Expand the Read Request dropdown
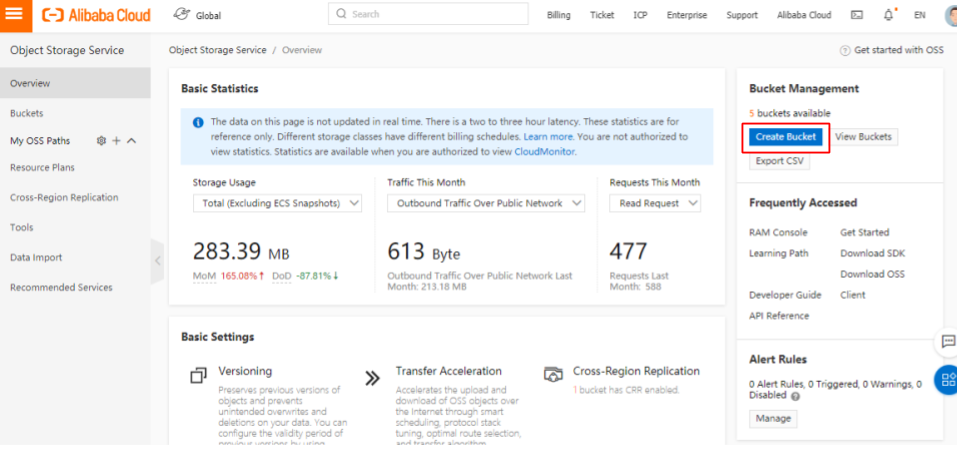962x449 pixels. coord(655,203)
